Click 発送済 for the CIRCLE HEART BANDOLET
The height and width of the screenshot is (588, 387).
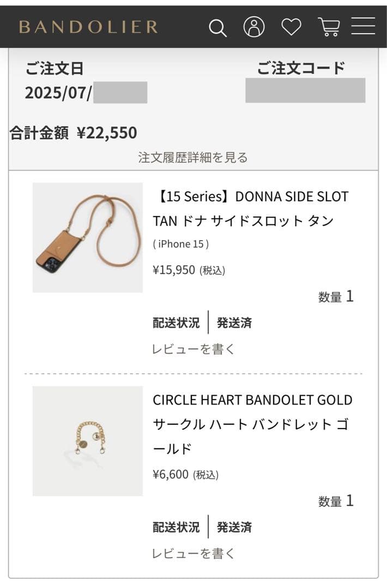point(234,528)
